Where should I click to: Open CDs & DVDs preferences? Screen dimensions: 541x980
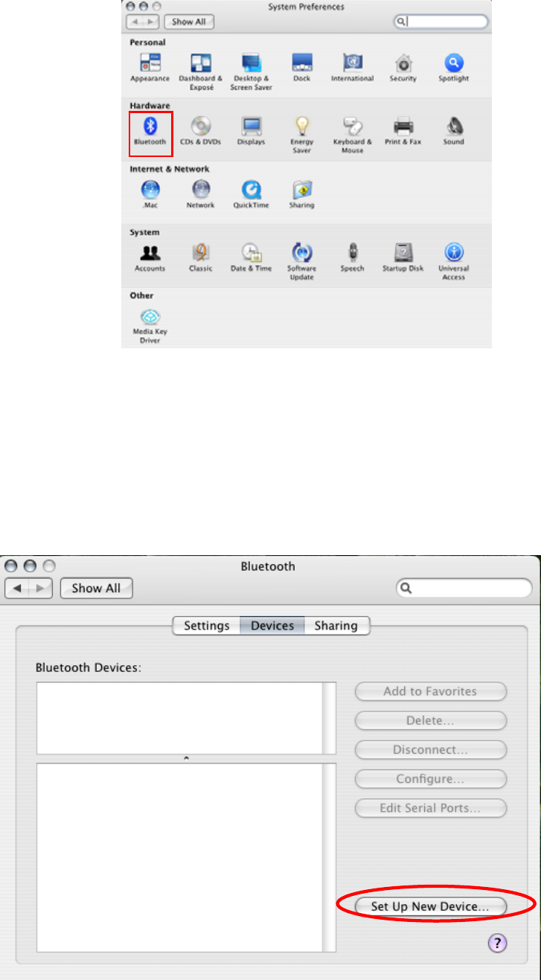coord(200,130)
